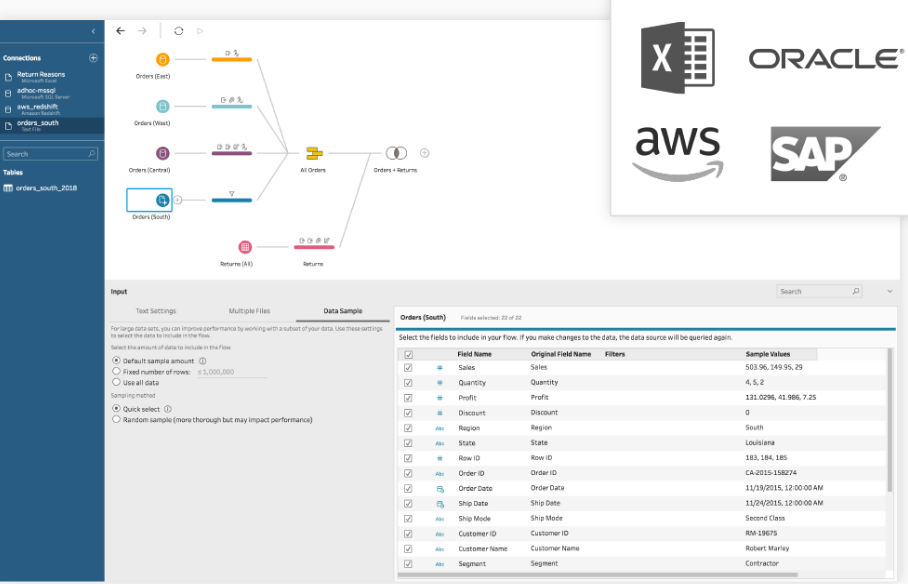The height and width of the screenshot is (584, 908).
Task: Click inside the Connections search field
Action: point(48,153)
